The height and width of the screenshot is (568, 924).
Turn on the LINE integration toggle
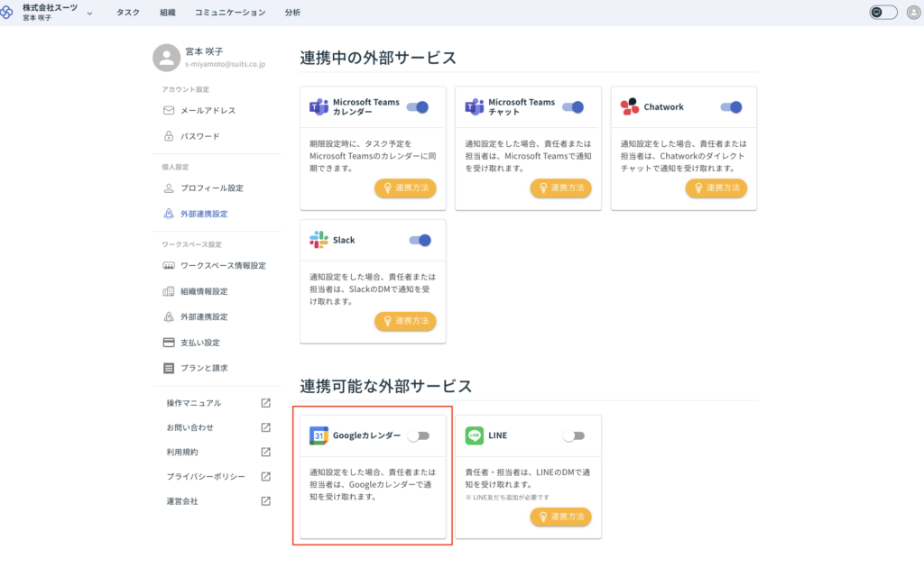(573, 435)
